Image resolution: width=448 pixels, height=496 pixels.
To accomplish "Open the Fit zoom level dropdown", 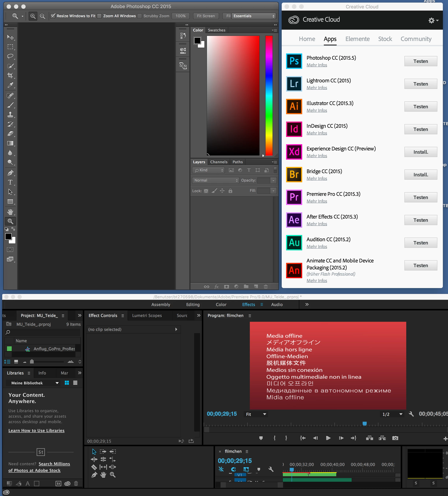I will coord(256,414).
